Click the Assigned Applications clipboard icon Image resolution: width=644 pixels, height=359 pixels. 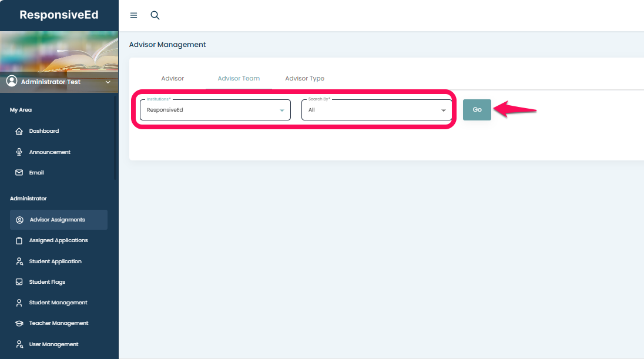click(x=19, y=240)
